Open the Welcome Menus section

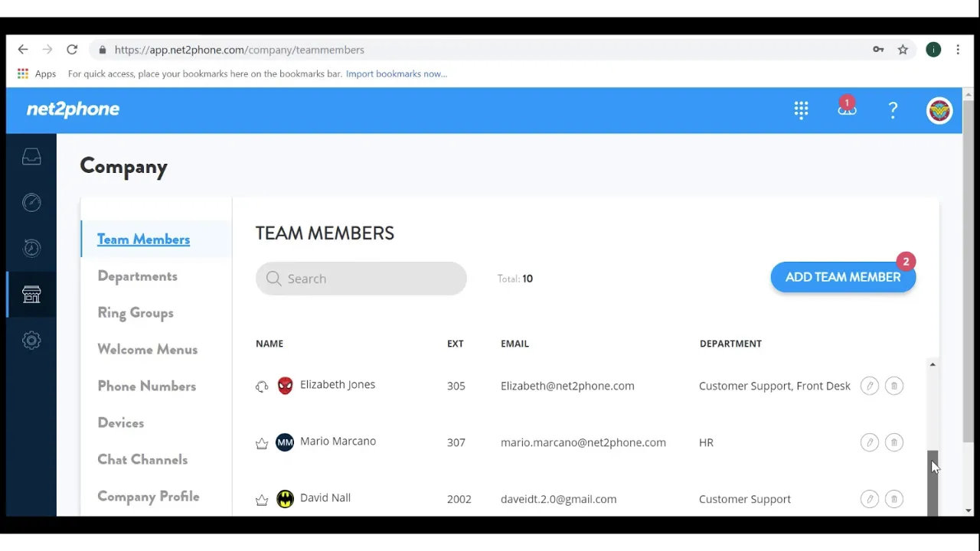(x=147, y=350)
